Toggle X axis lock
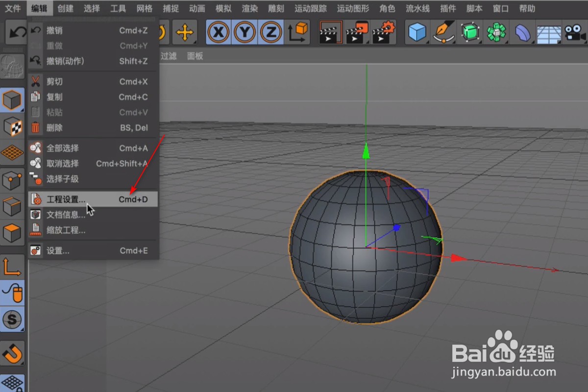This screenshot has width=588, height=392. 219,33
